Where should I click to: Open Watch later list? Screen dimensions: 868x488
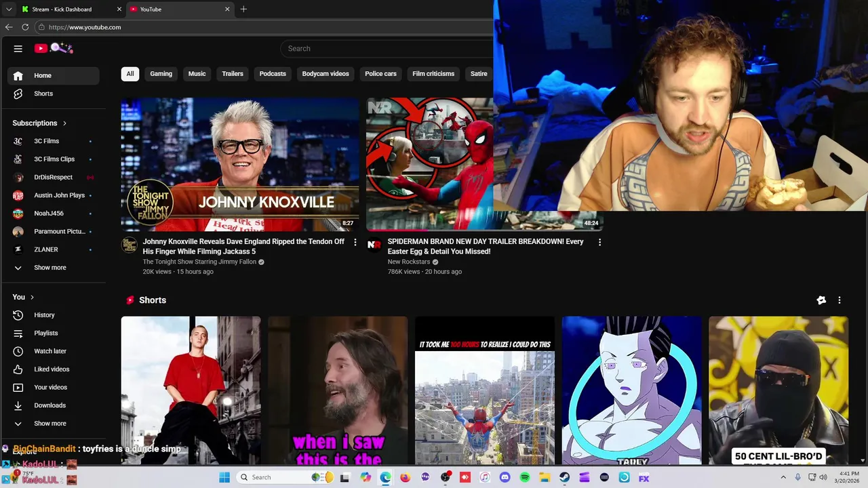tap(54, 351)
